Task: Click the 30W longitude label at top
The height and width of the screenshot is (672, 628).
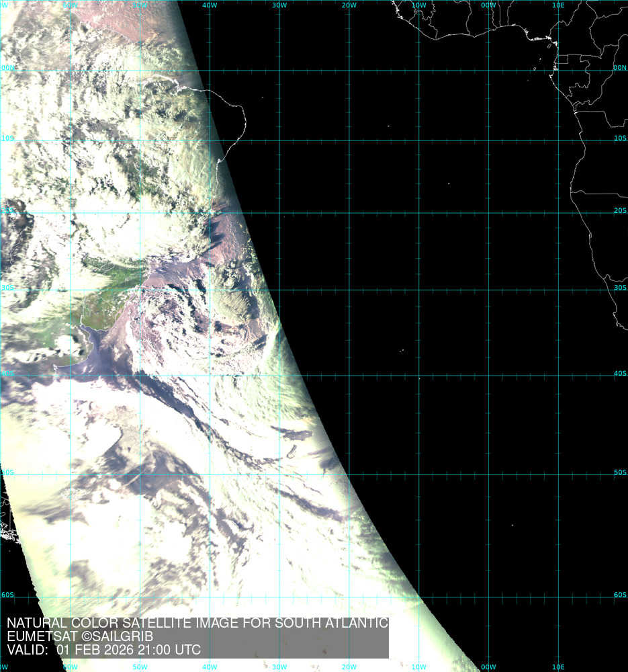Action: pyautogui.click(x=279, y=5)
